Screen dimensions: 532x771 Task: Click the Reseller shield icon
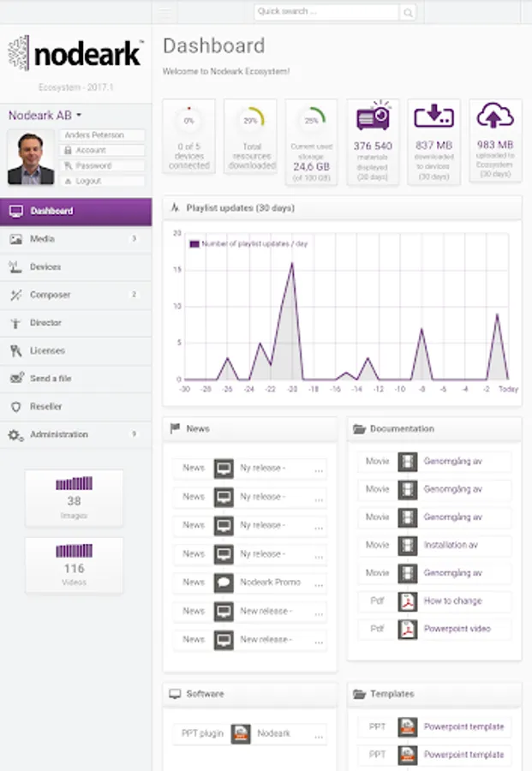click(x=15, y=407)
